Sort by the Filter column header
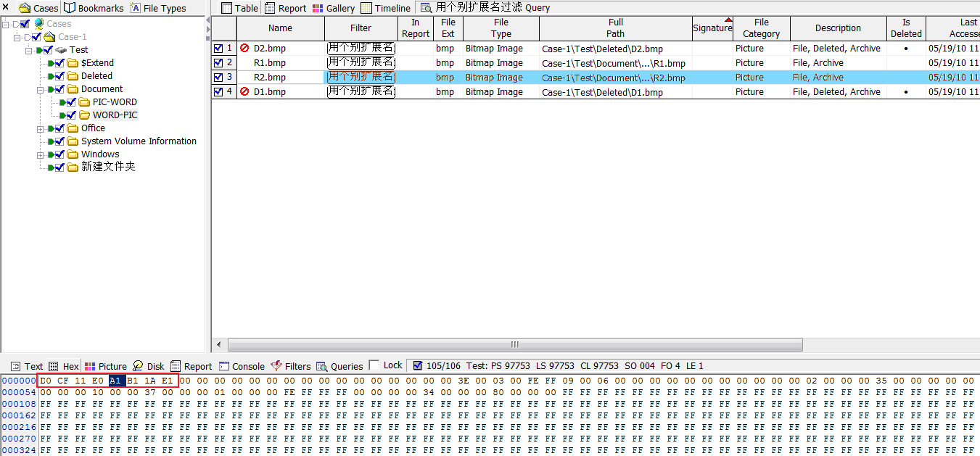The width and height of the screenshot is (980, 456). 361,28
